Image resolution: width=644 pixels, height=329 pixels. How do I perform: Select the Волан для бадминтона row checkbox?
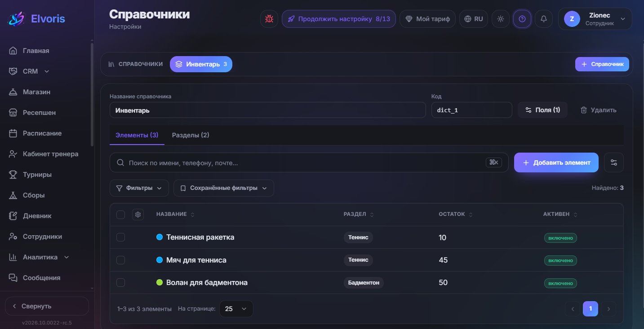[x=120, y=282]
